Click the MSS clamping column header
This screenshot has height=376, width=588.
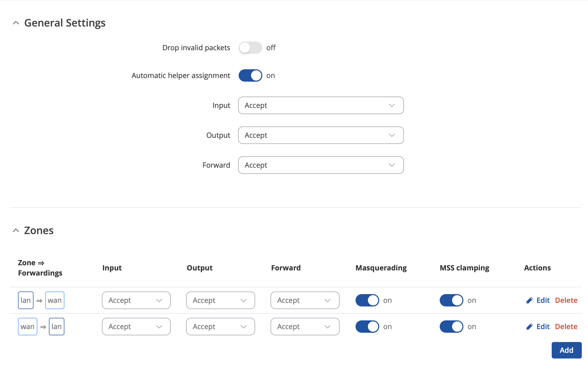pos(464,268)
